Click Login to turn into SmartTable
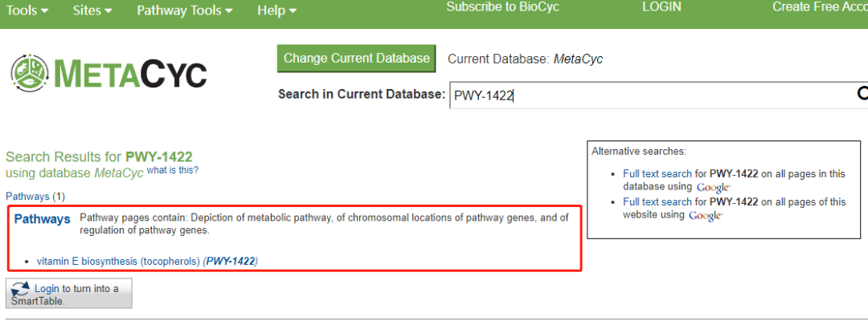The width and height of the screenshot is (868, 321). (x=45, y=289)
